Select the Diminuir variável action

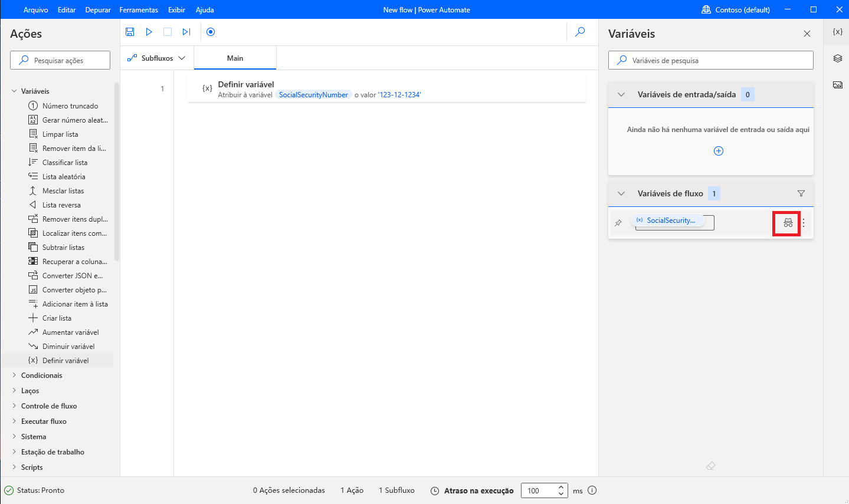pyautogui.click(x=61, y=347)
